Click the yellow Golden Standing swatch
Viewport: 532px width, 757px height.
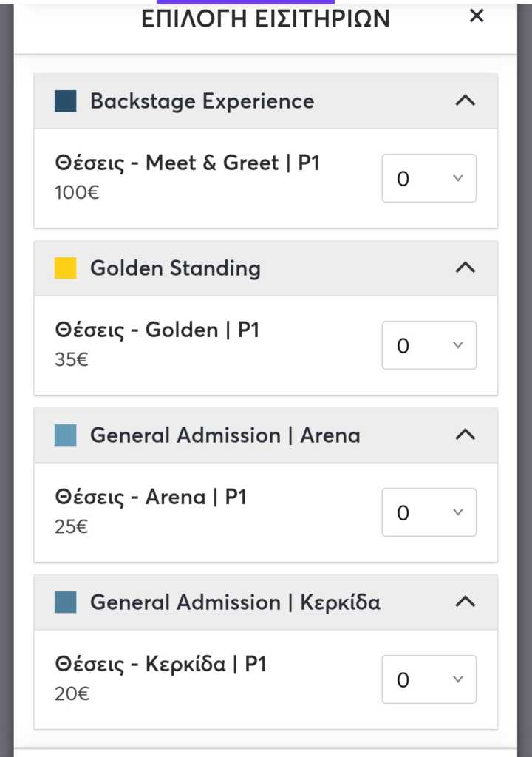pos(66,268)
